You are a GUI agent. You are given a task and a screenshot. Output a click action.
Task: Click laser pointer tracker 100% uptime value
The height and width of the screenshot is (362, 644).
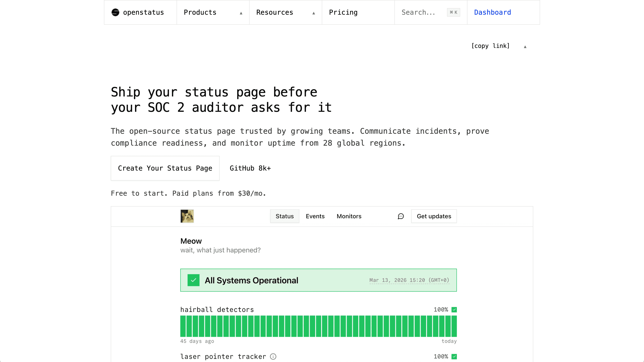coord(441,356)
